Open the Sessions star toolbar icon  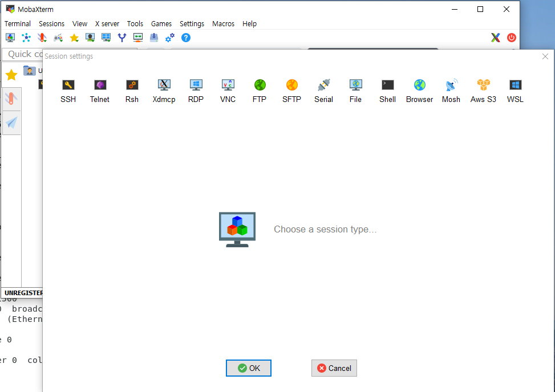[x=74, y=38]
